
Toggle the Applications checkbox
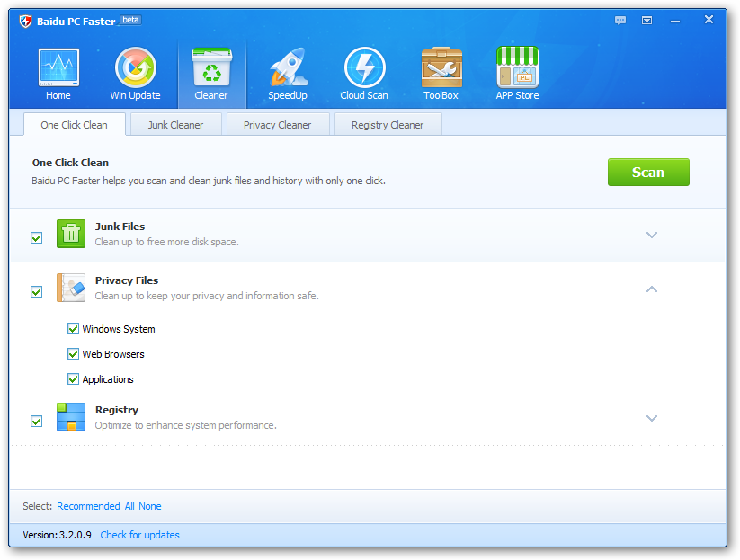click(73, 378)
